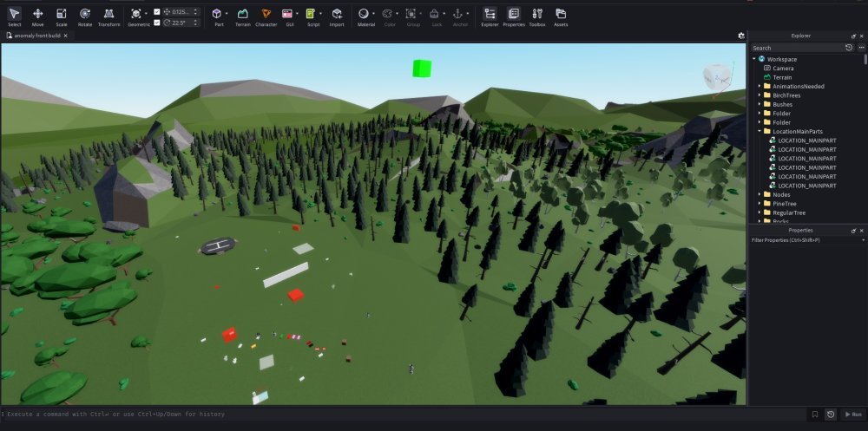Activate the Scale tool
The height and width of the screenshot is (431, 868).
click(61, 16)
